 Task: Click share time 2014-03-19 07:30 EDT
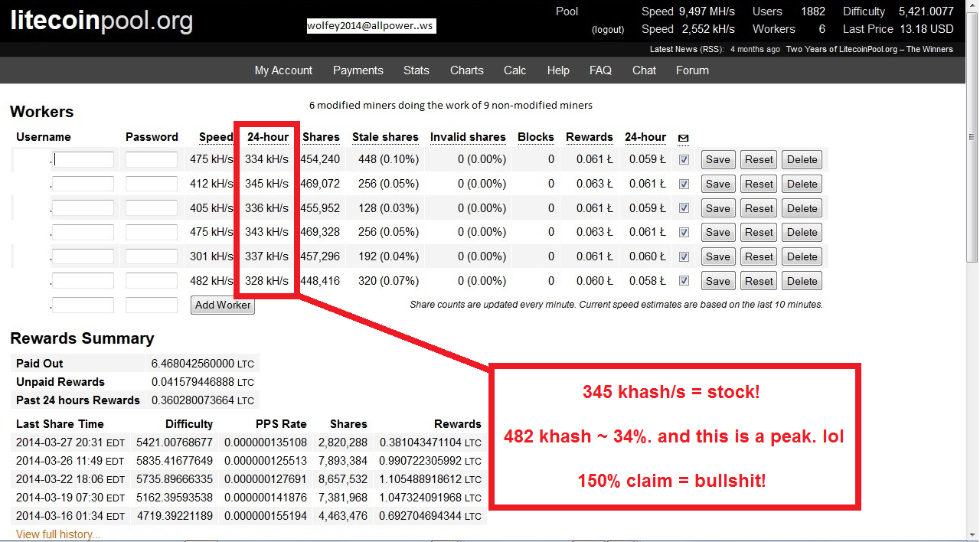coord(70,498)
